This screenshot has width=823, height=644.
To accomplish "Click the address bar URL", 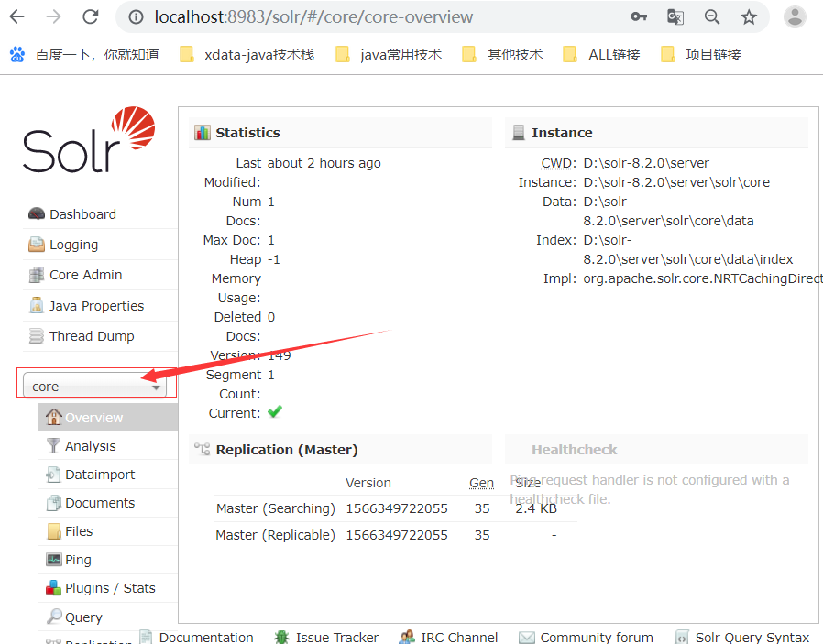I will click(313, 16).
